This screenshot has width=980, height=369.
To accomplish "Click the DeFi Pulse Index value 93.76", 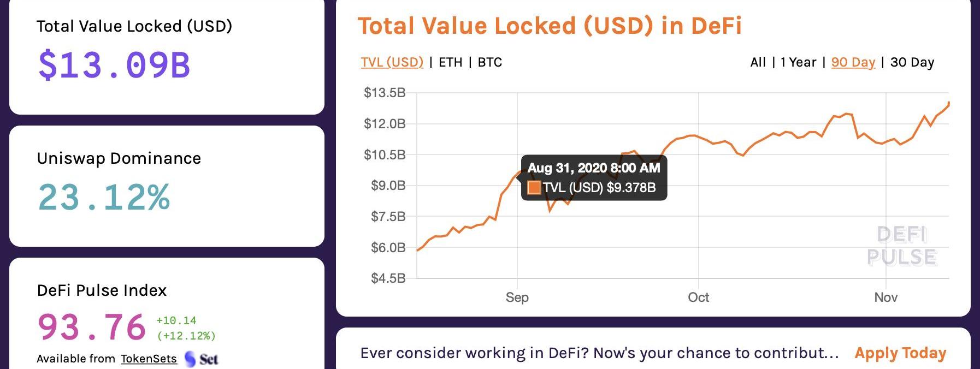I will pos(91,328).
